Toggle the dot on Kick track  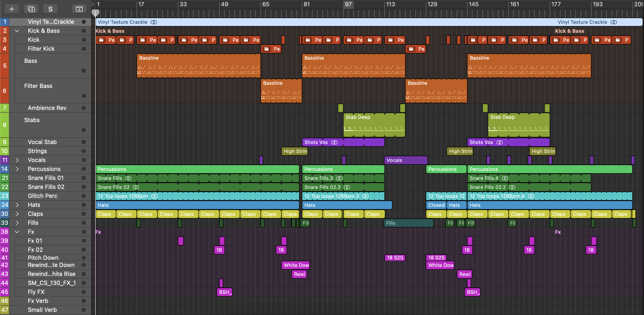click(84, 40)
